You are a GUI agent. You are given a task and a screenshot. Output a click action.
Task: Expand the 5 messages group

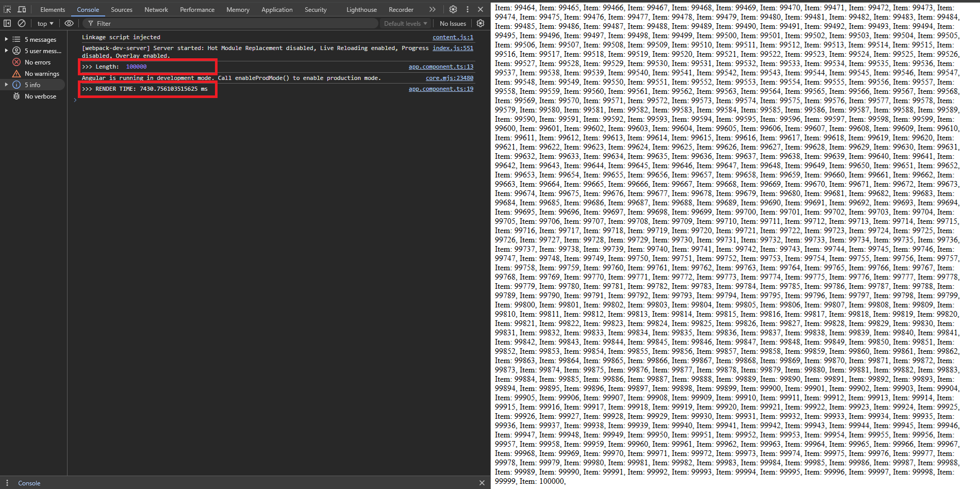(6, 40)
